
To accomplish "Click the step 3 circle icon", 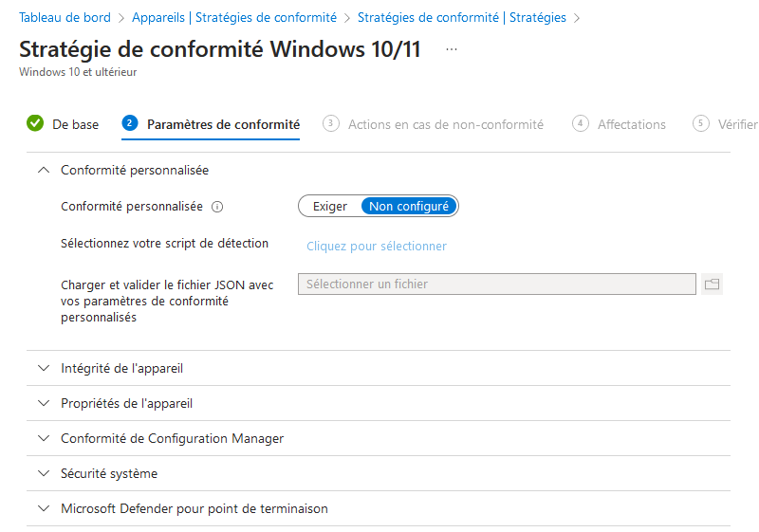I will coord(331,123).
